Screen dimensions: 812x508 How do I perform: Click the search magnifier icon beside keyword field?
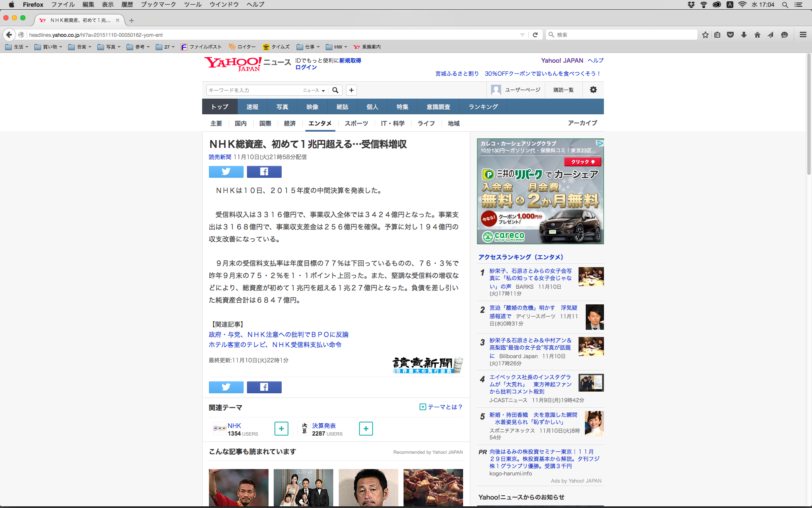point(335,90)
